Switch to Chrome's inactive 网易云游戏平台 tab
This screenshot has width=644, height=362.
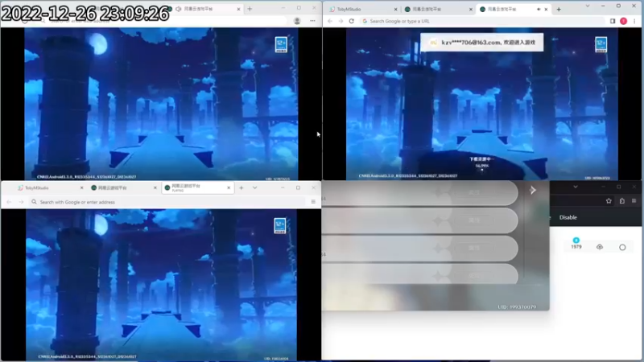tap(437, 9)
